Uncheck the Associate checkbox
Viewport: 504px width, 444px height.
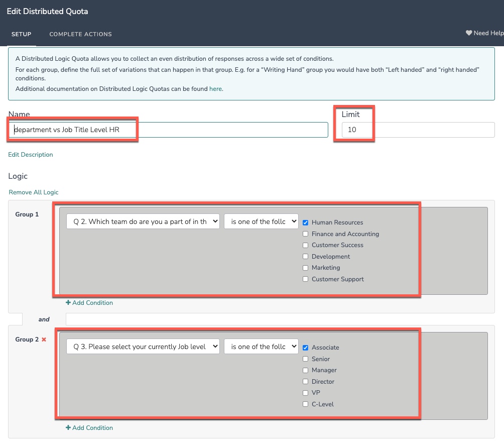click(305, 348)
